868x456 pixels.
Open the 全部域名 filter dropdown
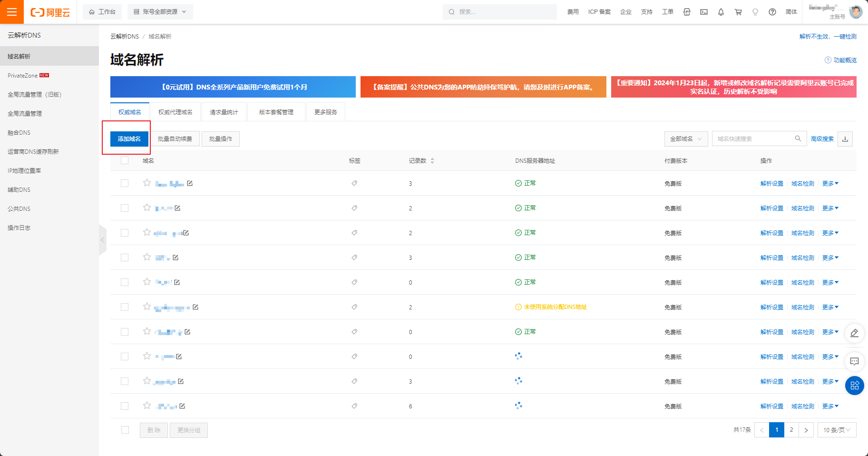(x=686, y=139)
